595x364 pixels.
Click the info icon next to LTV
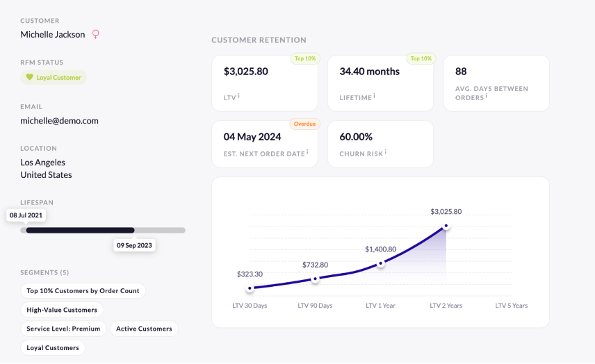(238, 96)
